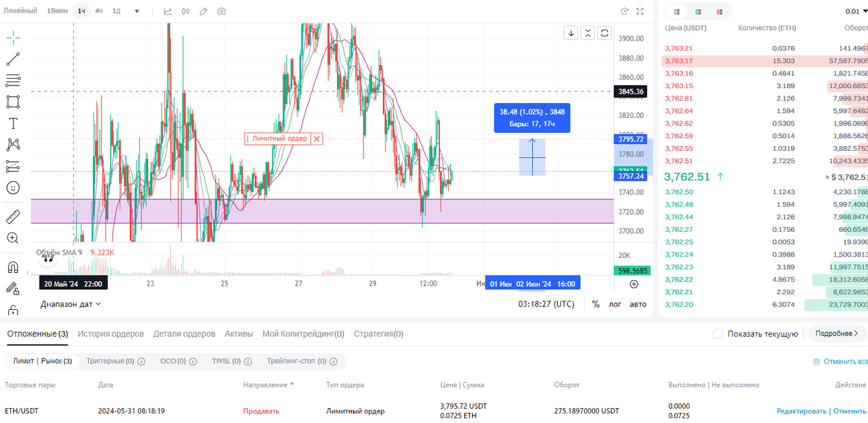Click the bid price 3,762.22 in order book
The image size is (868, 423).
(x=678, y=280)
